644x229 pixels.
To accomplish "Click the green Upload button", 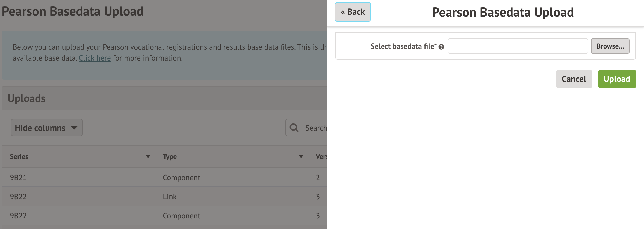I will point(617,79).
